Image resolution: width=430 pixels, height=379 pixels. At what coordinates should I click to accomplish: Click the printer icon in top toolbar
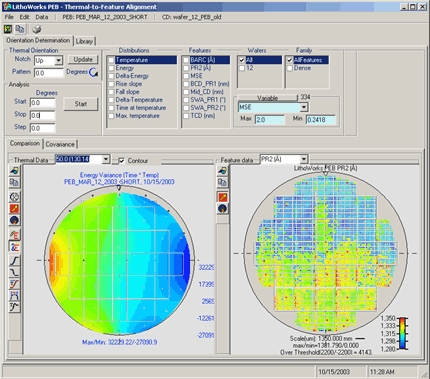point(36,29)
